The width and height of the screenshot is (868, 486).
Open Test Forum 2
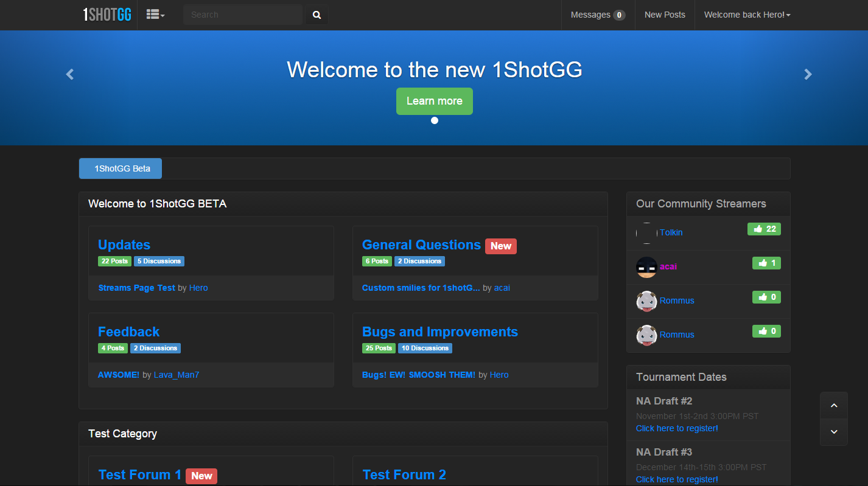[404, 474]
